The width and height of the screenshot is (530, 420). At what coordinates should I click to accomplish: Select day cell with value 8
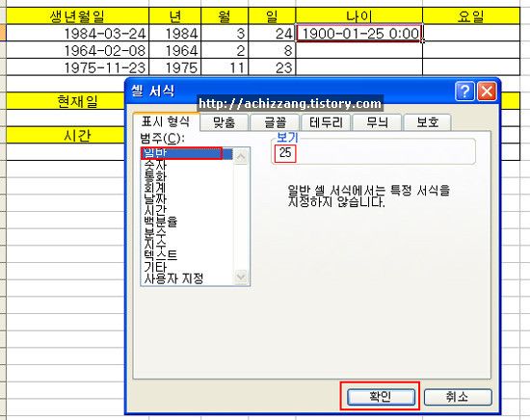tap(272, 50)
